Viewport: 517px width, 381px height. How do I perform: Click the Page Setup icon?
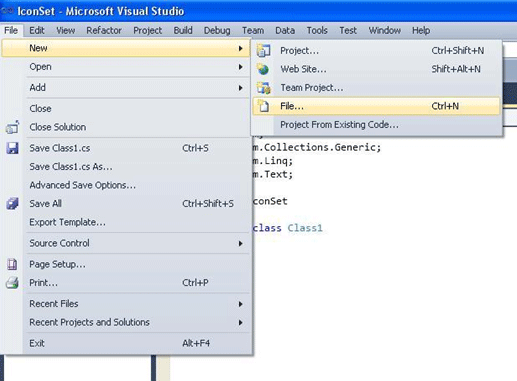[x=12, y=264]
